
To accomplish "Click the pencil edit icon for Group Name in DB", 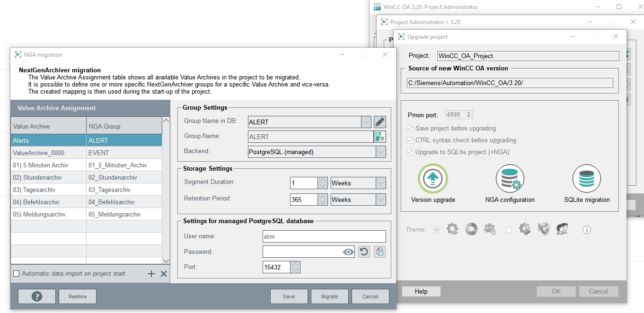I will (379, 122).
